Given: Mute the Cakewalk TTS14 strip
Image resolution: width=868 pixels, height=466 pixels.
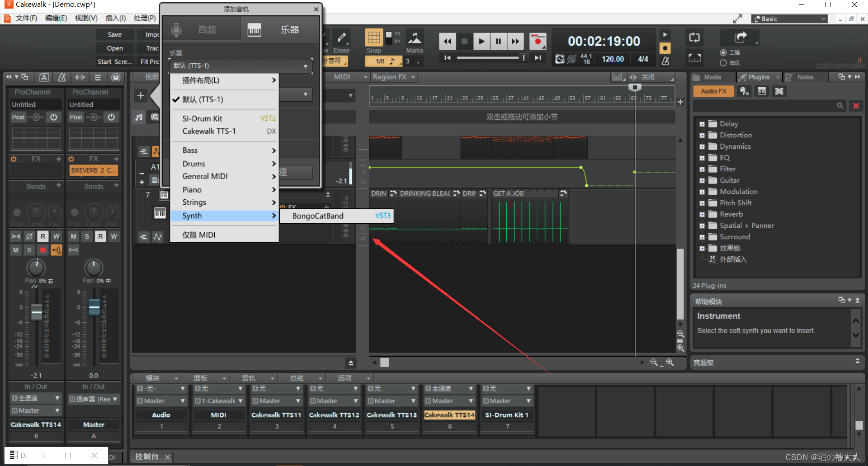Looking at the screenshot, I should tap(16, 250).
